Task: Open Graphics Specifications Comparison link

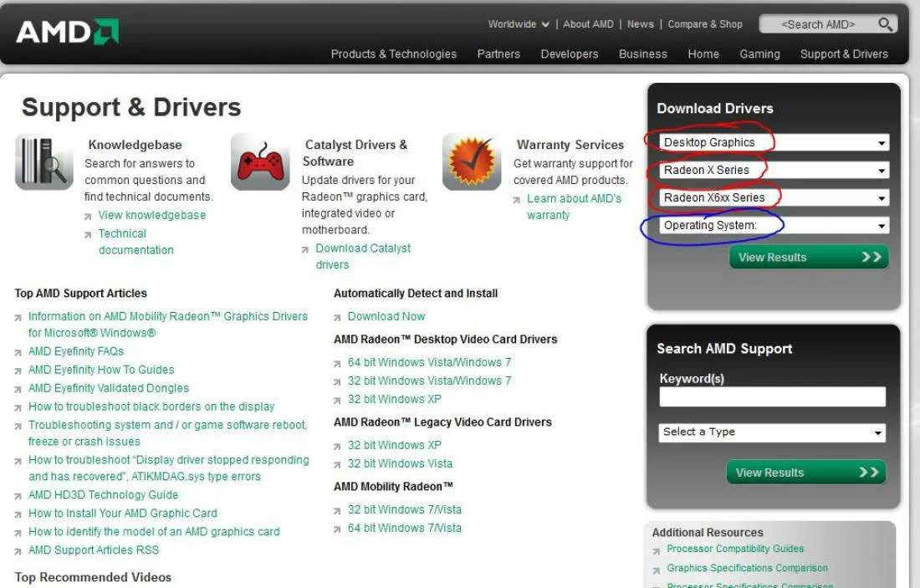Action: [747, 568]
